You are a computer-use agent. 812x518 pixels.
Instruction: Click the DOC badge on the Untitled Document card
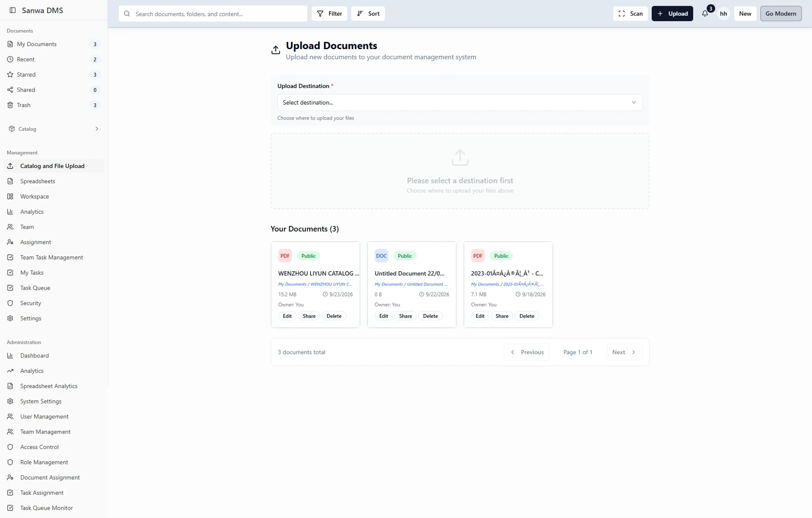381,256
